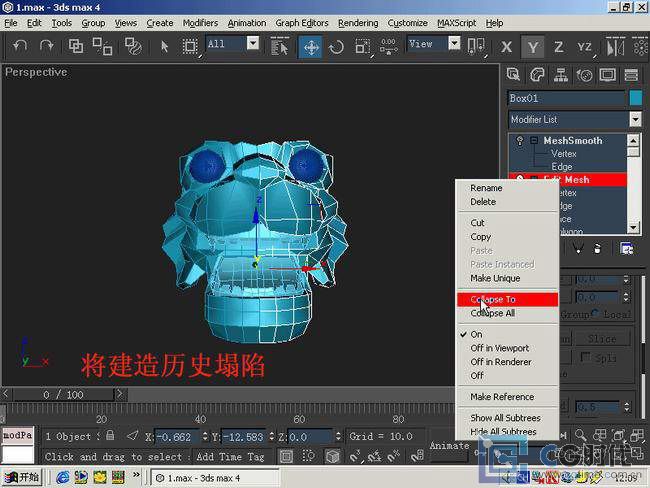Open the MAXScript menu
Screen dimensions: 650x488
(456, 23)
